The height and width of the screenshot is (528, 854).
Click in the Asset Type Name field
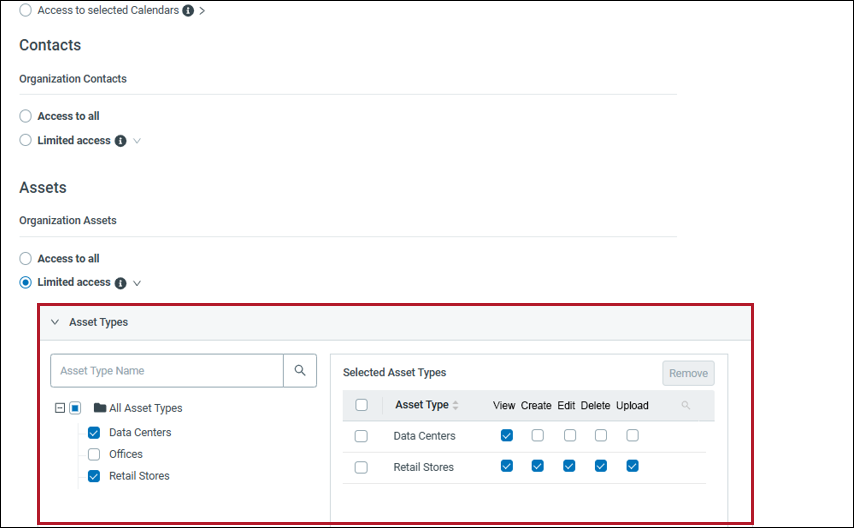coord(167,371)
